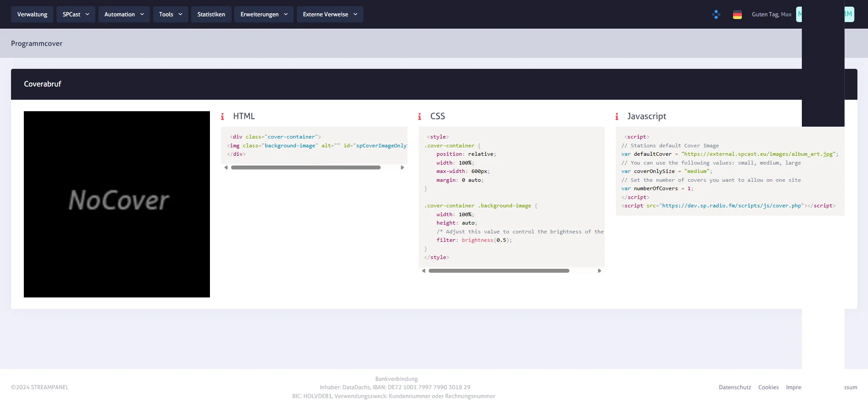Click the left scroll arrow under HTML code
868x406 pixels.
click(x=226, y=168)
